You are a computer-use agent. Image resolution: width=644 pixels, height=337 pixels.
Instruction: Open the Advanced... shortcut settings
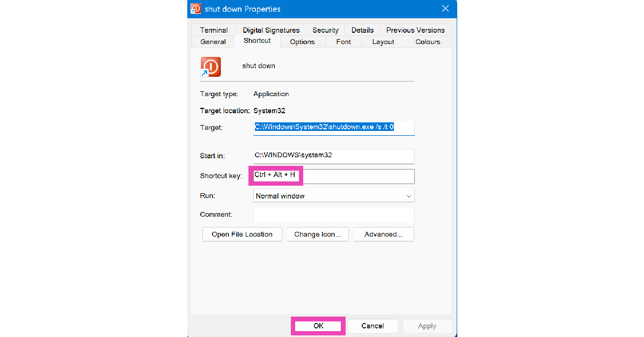point(383,235)
